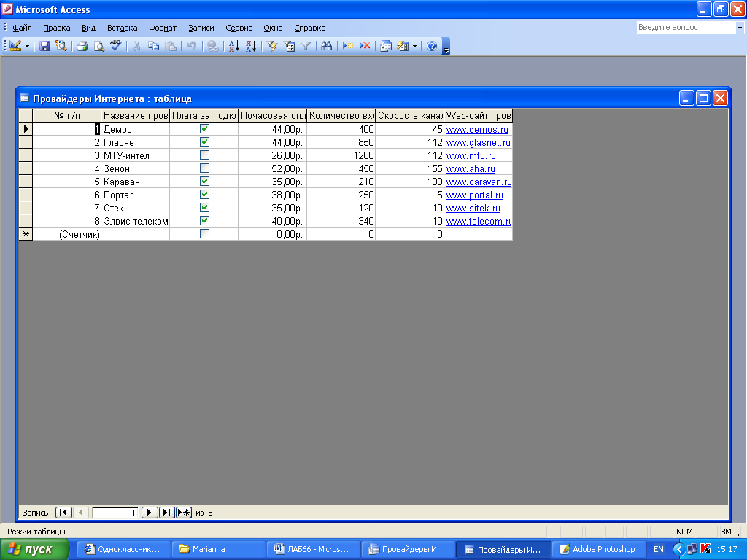
Task: Click the Copy icon
Action: pyautogui.click(x=153, y=46)
